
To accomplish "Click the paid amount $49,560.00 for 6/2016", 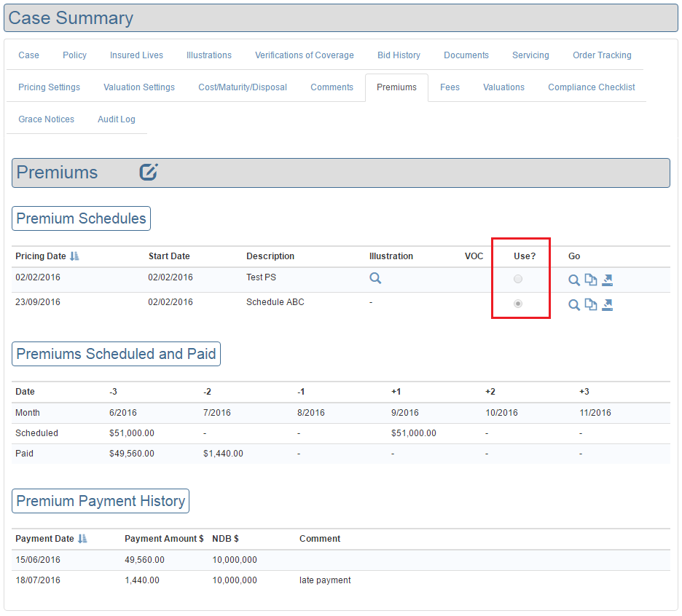I will tap(132, 454).
